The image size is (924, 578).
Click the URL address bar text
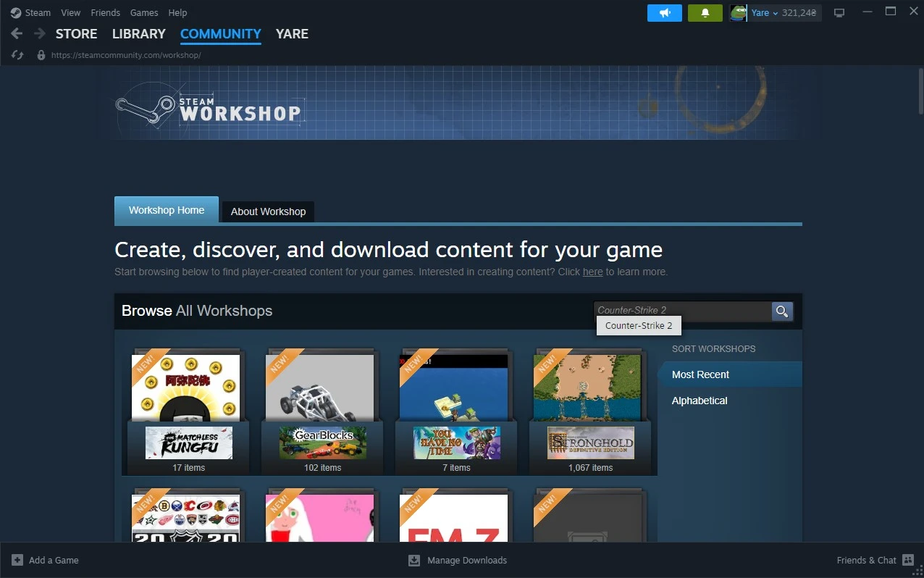(x=126, y=55)
